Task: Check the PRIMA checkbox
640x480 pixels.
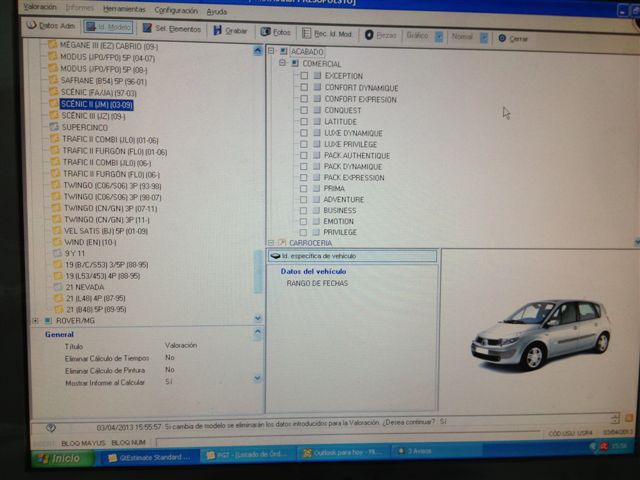Action: click(x=303, y=188)
